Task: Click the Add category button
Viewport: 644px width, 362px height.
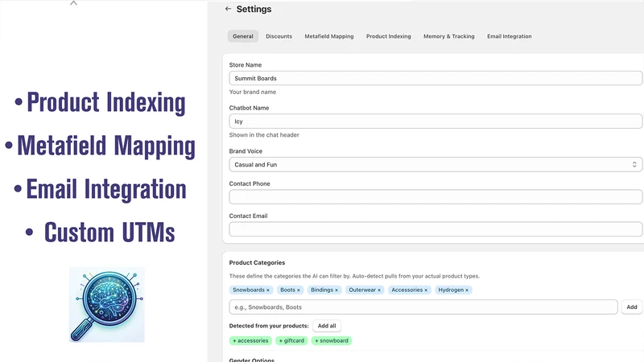Action: tap(632, 307)
